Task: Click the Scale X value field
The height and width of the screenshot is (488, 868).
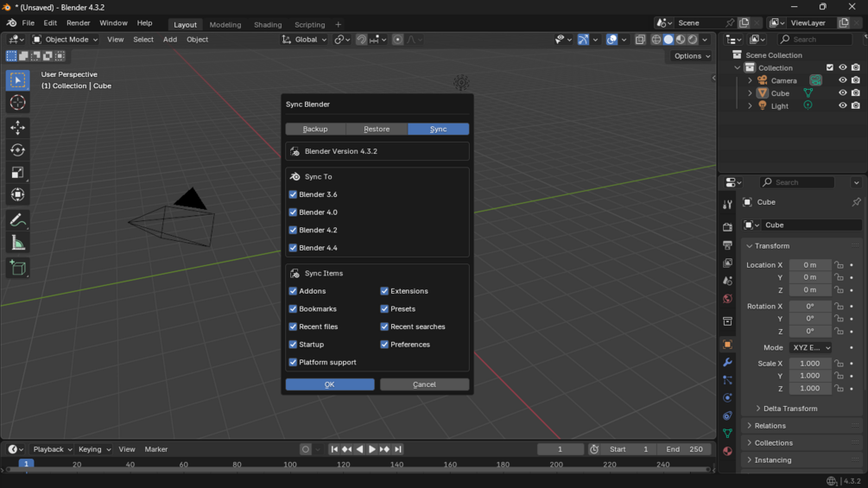Action: click(810, 364)
